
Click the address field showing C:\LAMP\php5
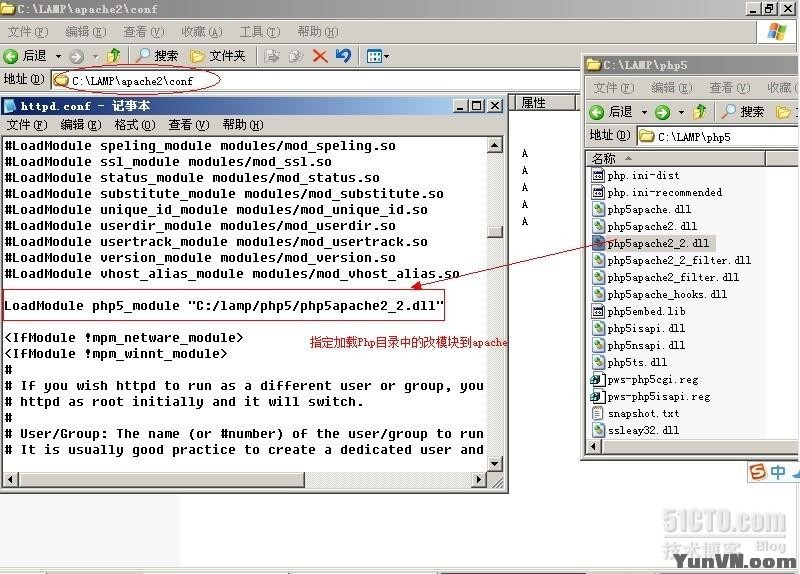pos(718,137)
